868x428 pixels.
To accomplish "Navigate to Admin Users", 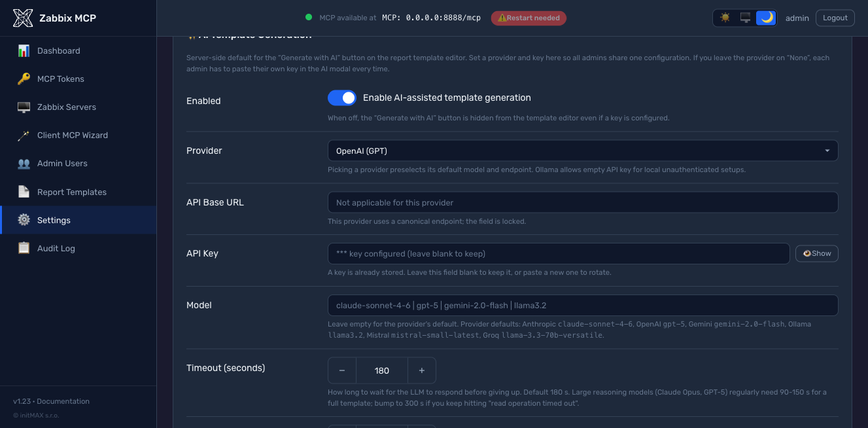I will (78, 164).
